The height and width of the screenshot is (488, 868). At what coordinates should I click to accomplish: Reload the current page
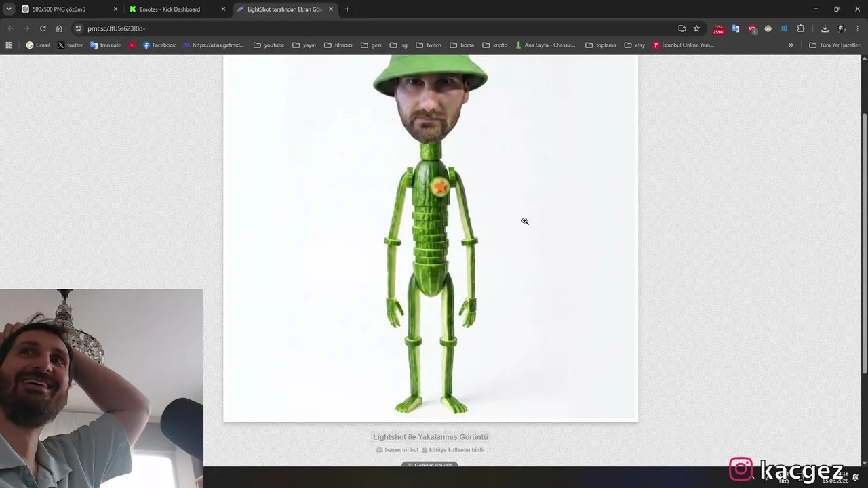pyautogui.click(x=43, y=28)
